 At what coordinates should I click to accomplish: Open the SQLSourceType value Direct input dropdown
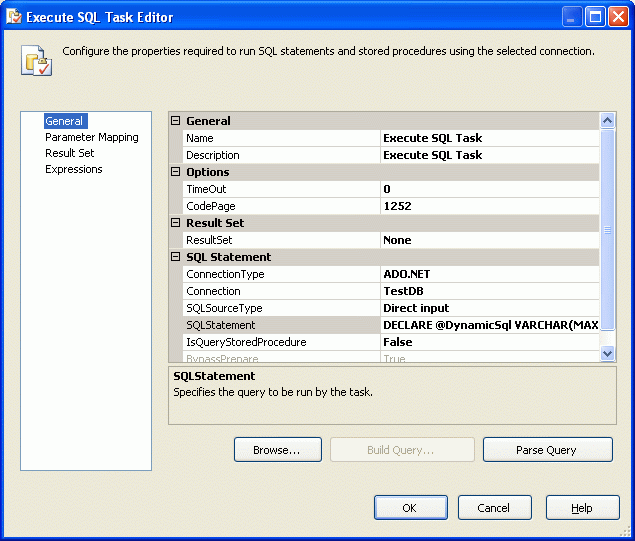(490, 308)
